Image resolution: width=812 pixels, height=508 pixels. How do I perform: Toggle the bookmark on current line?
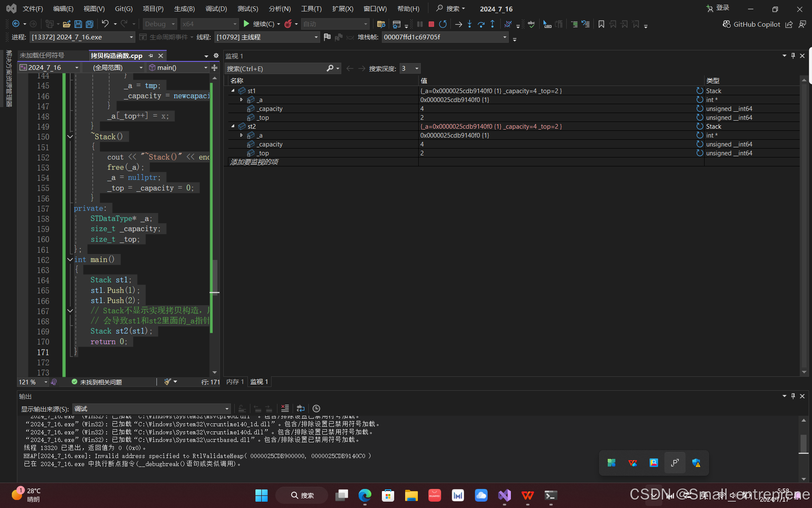pyautogui.click(x=601, y=24)
